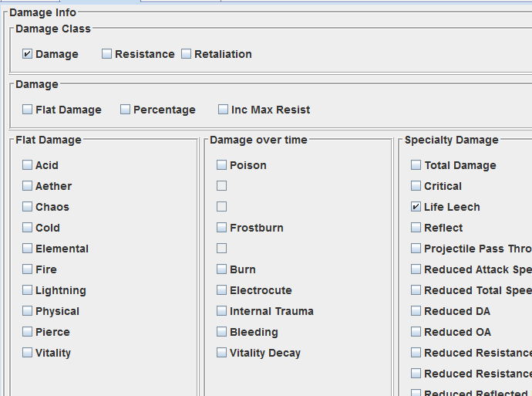Tick the Elemental checkbox
532x396 pixels.
click(x=28, y=249)
